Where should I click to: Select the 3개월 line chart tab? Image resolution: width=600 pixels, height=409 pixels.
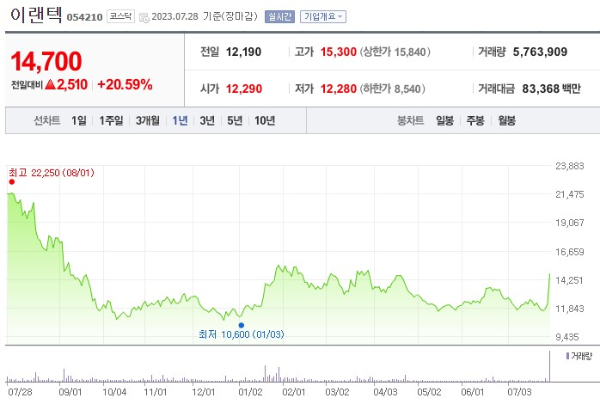(x=147, y=121)
